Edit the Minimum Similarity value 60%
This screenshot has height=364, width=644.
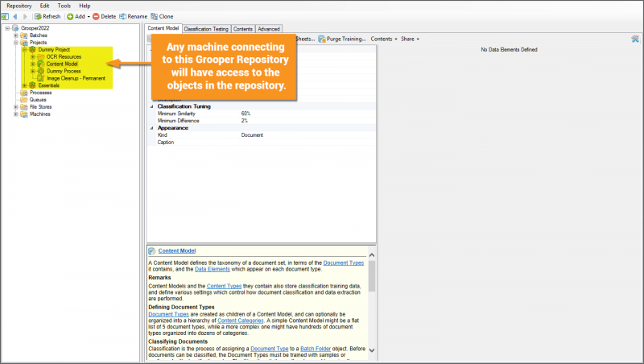point(308,114)
